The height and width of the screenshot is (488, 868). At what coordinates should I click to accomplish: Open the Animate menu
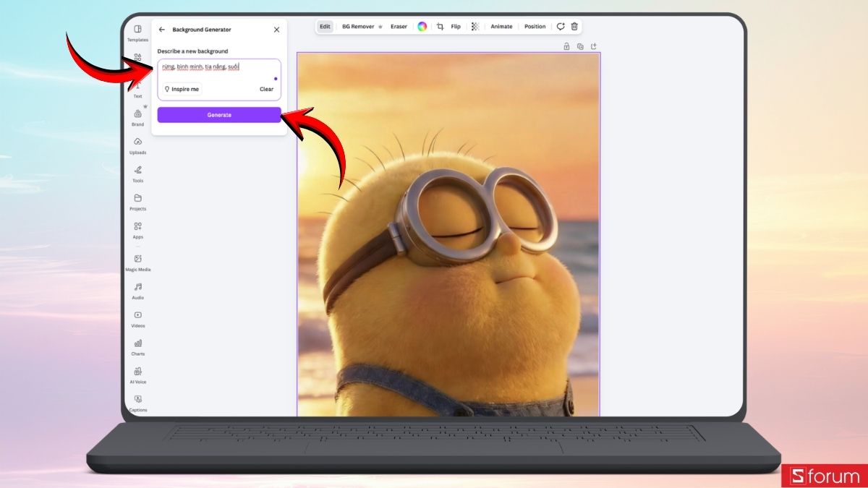pos(501,26)
